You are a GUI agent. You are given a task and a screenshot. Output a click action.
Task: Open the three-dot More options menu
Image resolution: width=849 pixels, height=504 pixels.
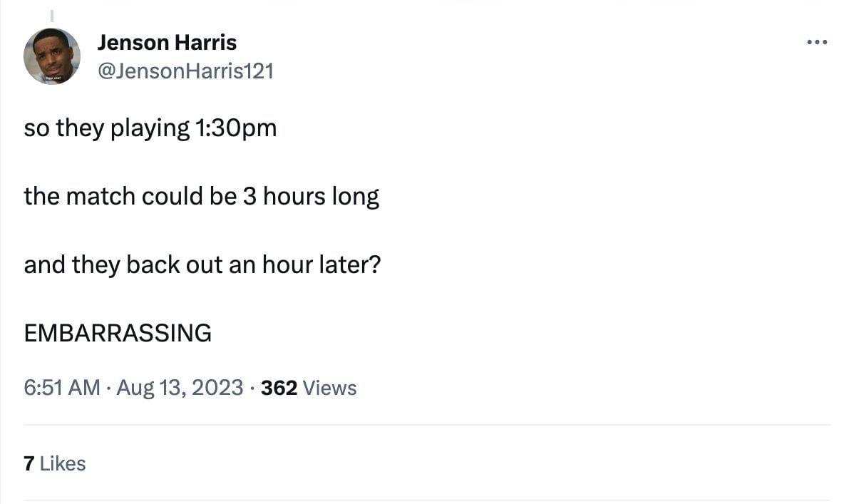click(x=817, y=43)
